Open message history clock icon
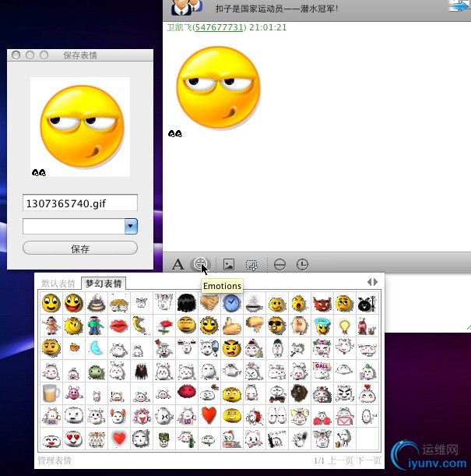471x476 pixels. [302, 264]
